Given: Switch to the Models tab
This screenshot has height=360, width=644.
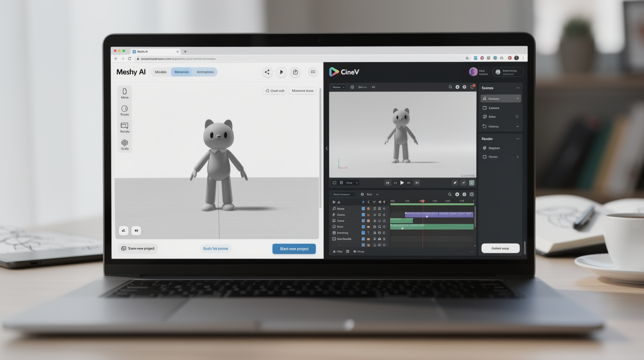Looking at the screenshot, I should (161, 72).
